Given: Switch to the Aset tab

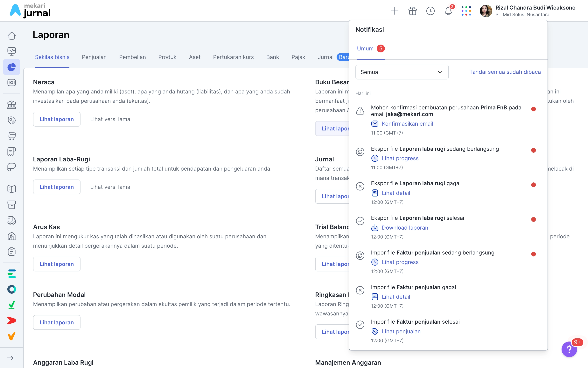Looking at the screenshot, I should pyautogui.click(x=195, y=57).
